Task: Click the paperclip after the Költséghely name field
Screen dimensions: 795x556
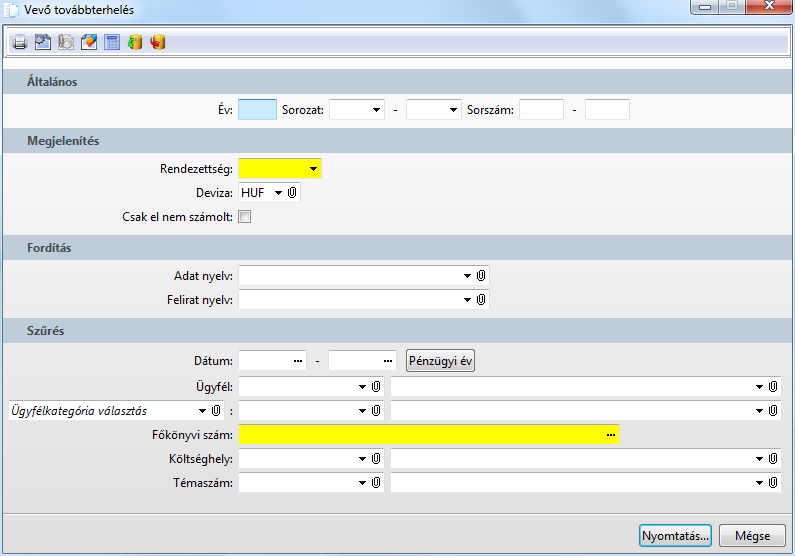Action: (x=773, y=459)
